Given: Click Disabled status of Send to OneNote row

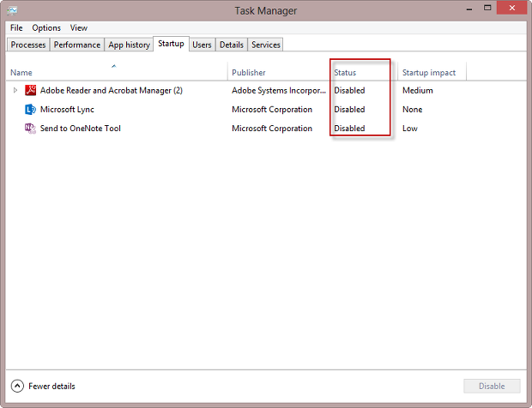Looking at the screenshot, I should [349, 128].
